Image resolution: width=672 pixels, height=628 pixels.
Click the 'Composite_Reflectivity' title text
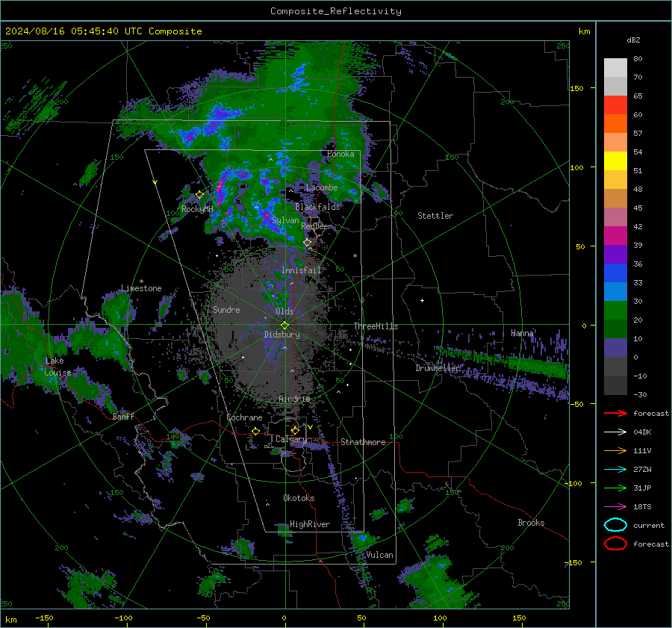(x=336, y=11)
